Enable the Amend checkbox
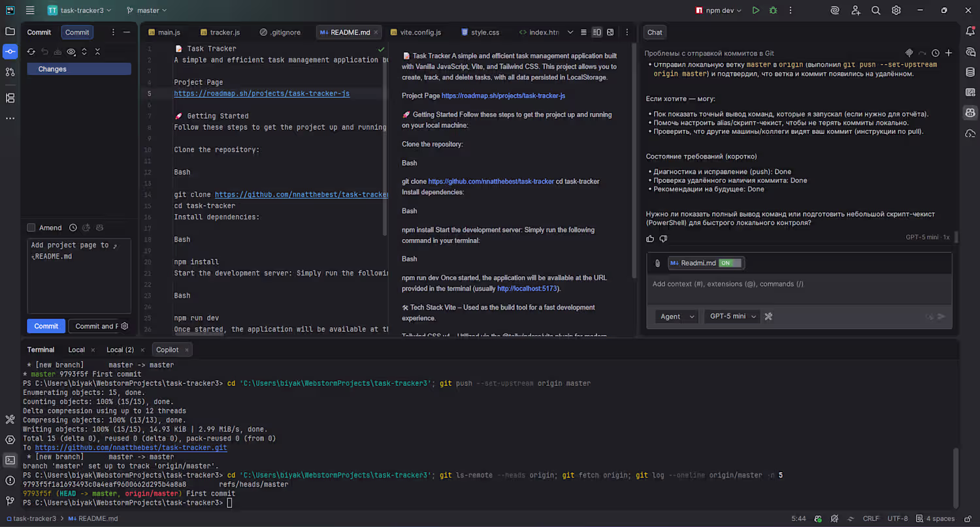 tap(31, 228)
